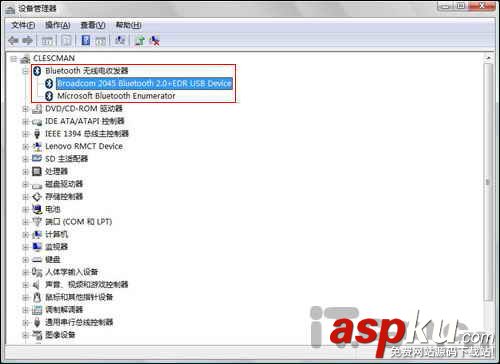The image size is (500, 364).
Task: Click the computer icon beside CLESCMAN
Action: 25,59
